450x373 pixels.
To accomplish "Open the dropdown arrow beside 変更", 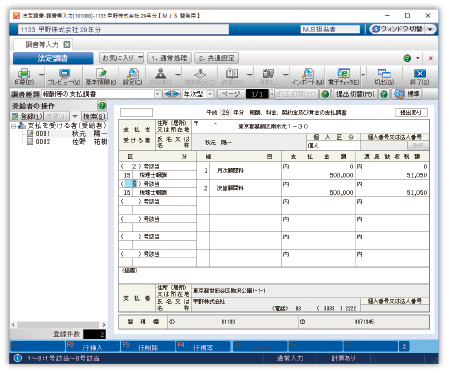I will coord(75,117).
